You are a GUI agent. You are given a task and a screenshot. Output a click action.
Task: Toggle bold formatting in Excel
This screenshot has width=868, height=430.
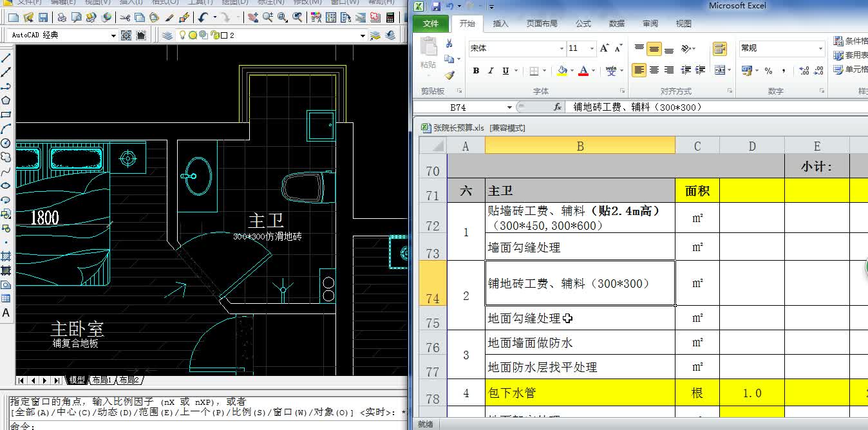coord(476,70)
